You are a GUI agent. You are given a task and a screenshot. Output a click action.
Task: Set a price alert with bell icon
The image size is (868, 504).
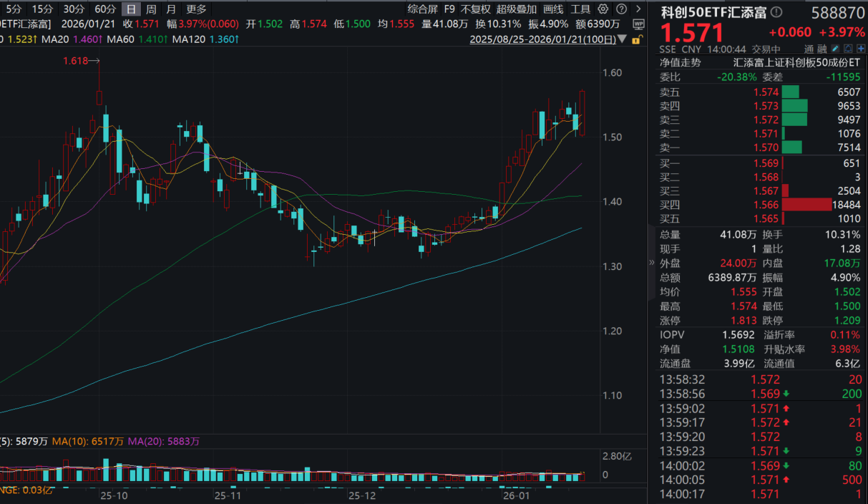click(x=847, y=49)
